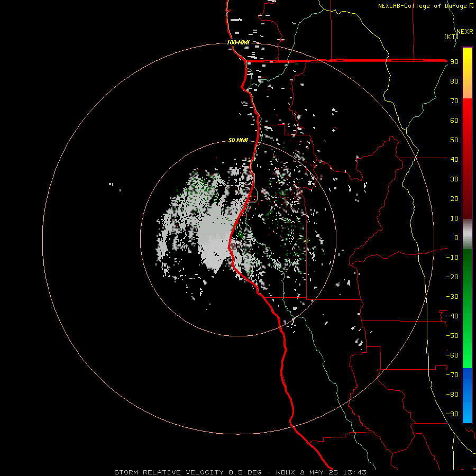This screenshot has width=476, height=476.
Task: Click the -50 value on velocity scale
Action: (x=452, y=335)
